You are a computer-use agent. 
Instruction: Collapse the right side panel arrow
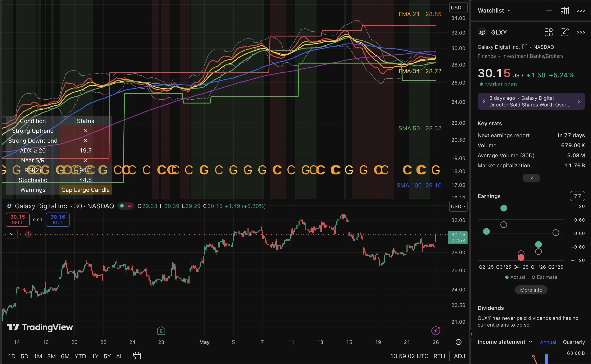(471, 334)
